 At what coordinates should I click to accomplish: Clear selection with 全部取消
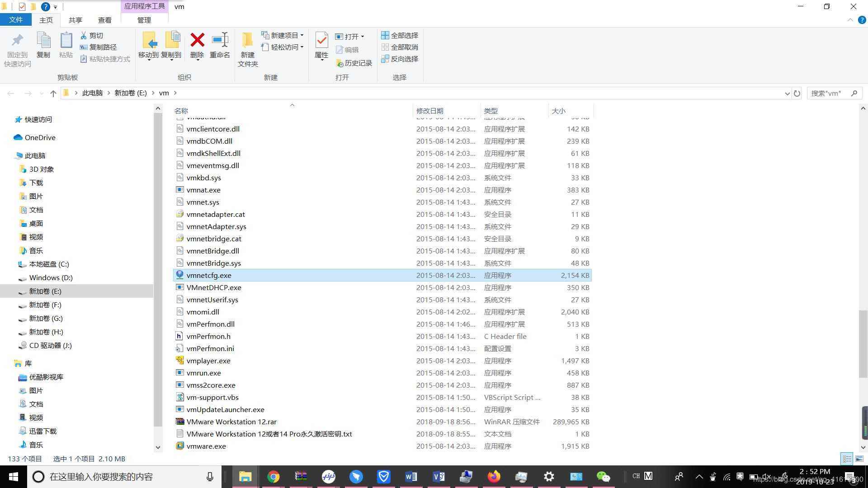pos(400,47)
